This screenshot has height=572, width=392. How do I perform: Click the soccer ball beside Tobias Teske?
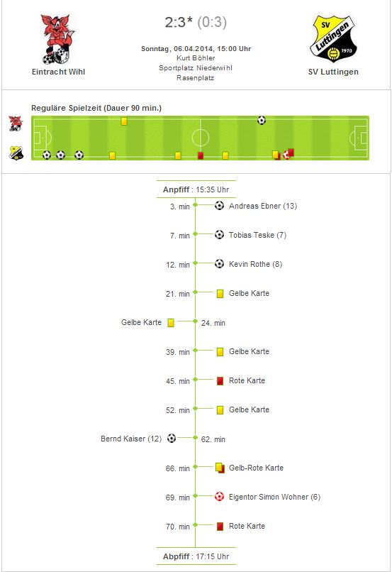(219, 235)
